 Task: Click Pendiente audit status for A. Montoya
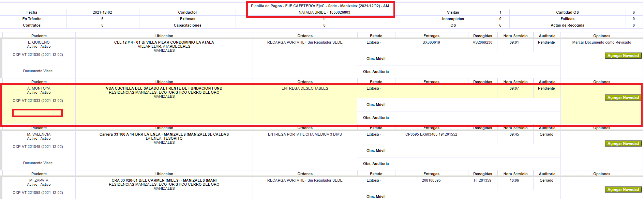546,88
